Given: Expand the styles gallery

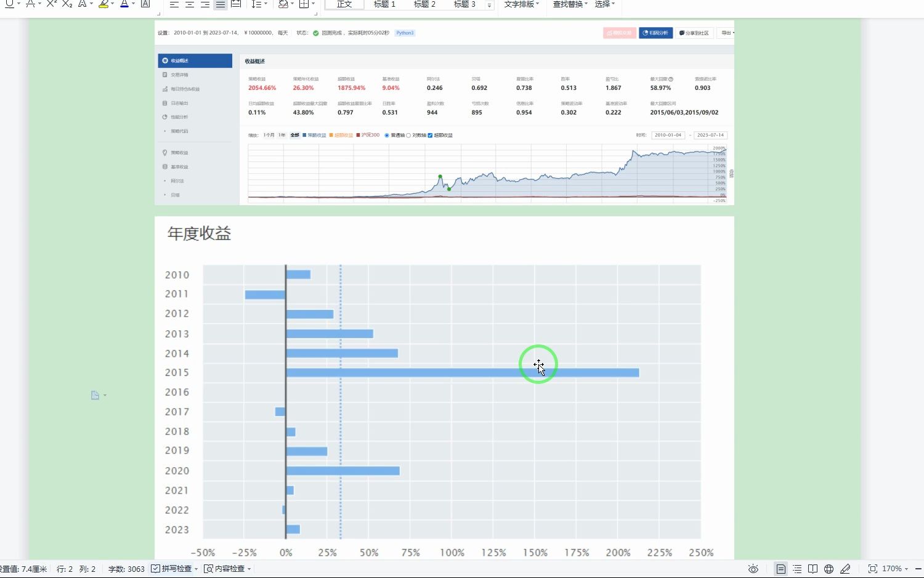Looking at the screenshot, I should 490,5.
